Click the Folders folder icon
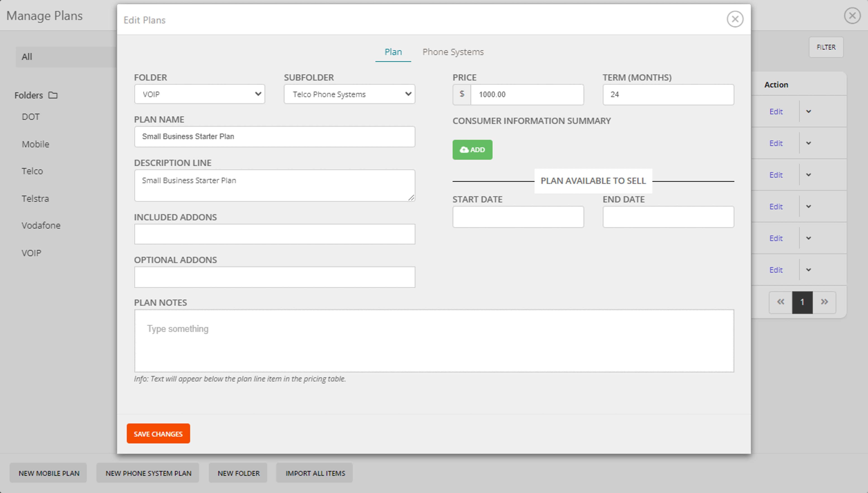This screenshot has height=493, width=868. point(53,95)
